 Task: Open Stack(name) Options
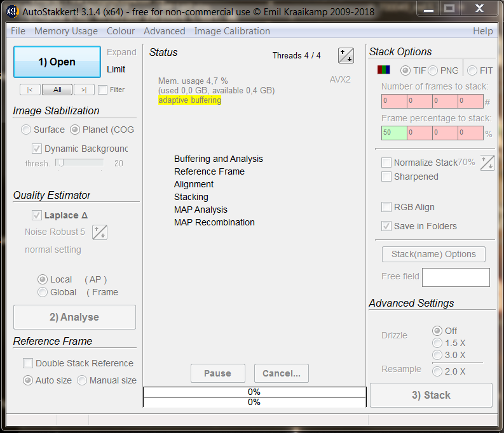coord(433,254)
